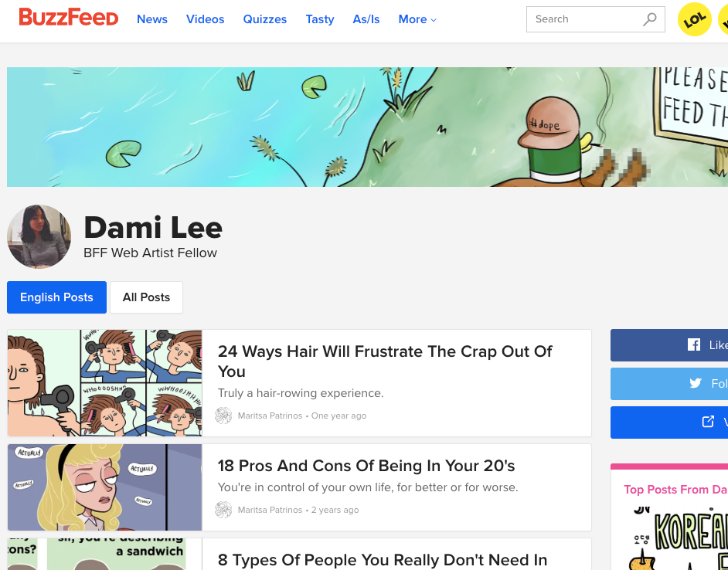Switch to All Posts filter

pos(146,297)
